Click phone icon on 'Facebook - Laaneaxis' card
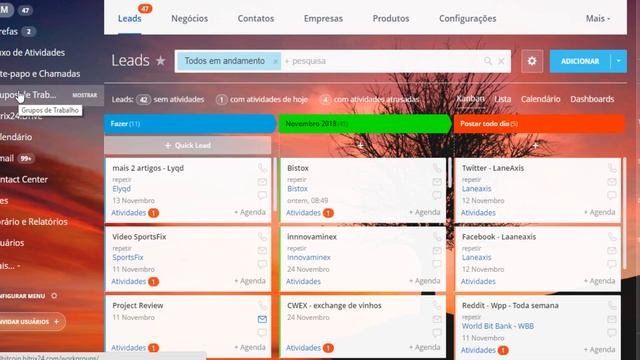Image resolution: width=640 pixels, height=360 pixels. (611, 237)
